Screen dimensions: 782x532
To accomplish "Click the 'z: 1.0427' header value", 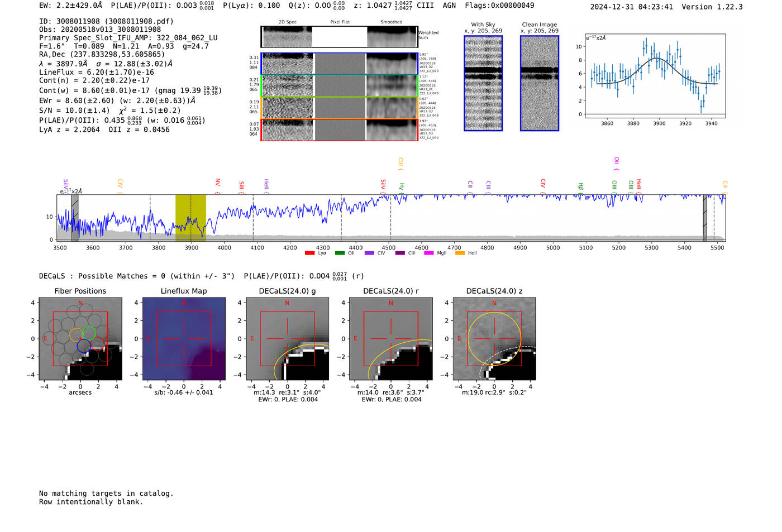I will [x=373, y=6].
